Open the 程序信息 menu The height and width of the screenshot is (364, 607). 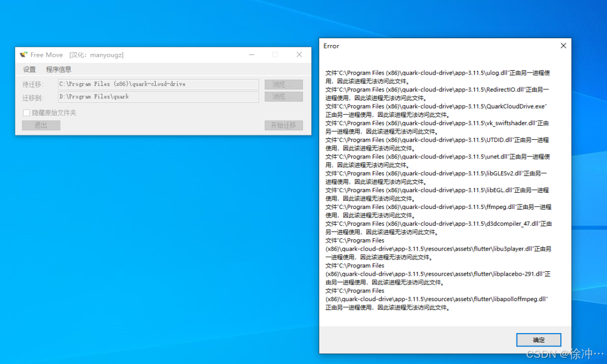pyautogui.click(x=58, y=70)
